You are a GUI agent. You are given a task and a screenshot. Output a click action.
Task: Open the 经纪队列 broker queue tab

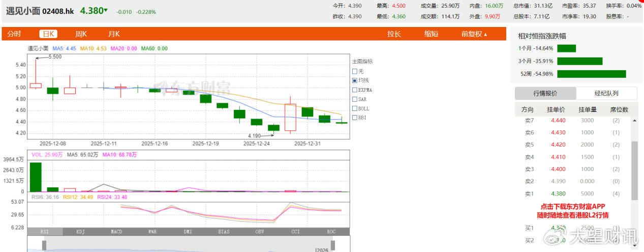(606, 94)
